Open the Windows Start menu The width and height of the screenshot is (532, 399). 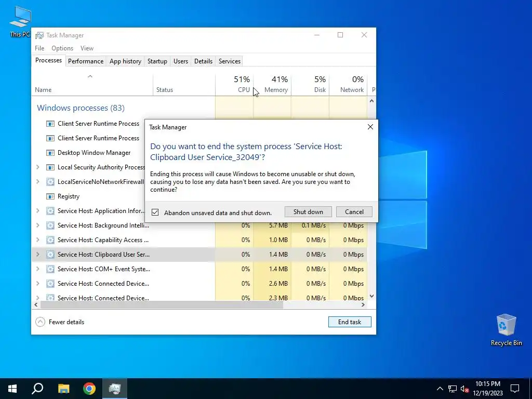pyautogui.click(x=12, y=389)
